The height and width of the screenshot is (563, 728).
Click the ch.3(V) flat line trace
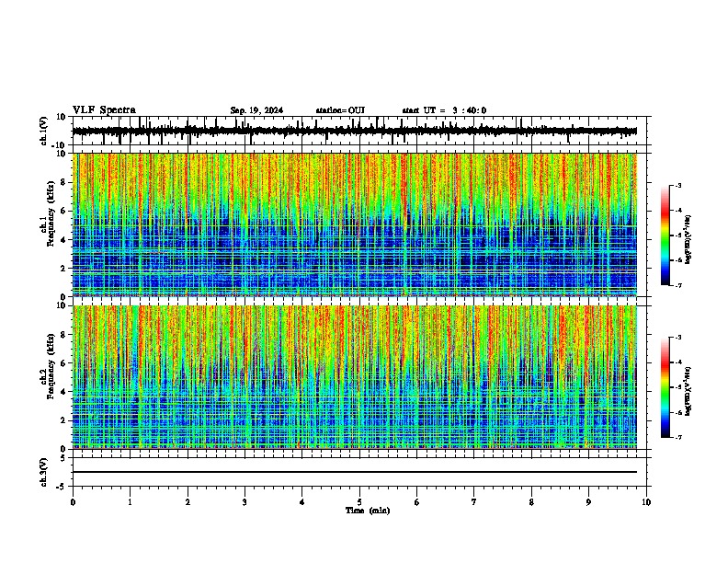click(x=355, y=472)
